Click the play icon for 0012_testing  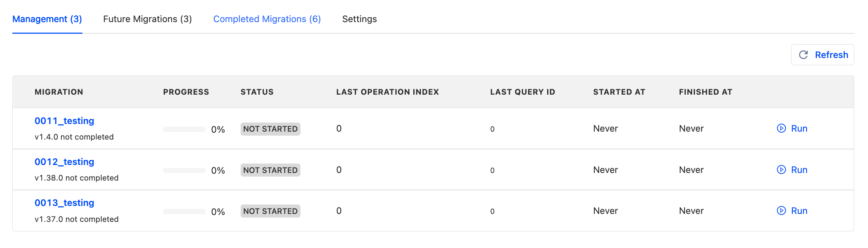point(781,170)
